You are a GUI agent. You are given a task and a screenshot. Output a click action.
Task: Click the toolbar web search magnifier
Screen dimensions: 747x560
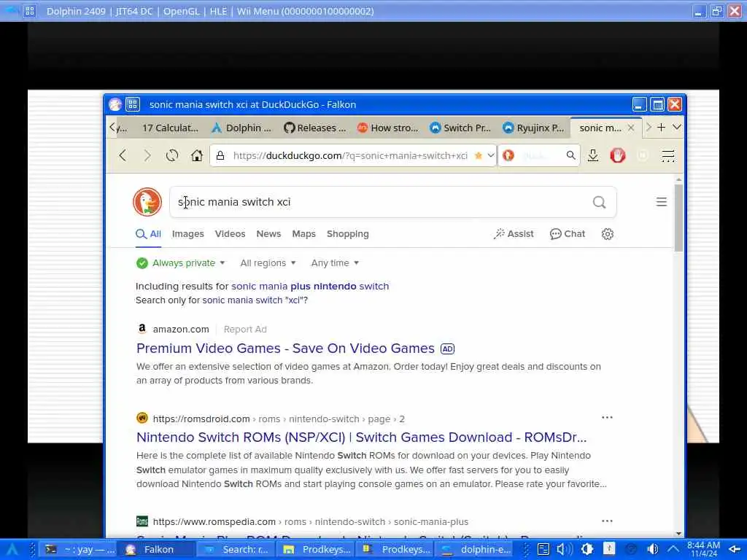click(570, 155)
